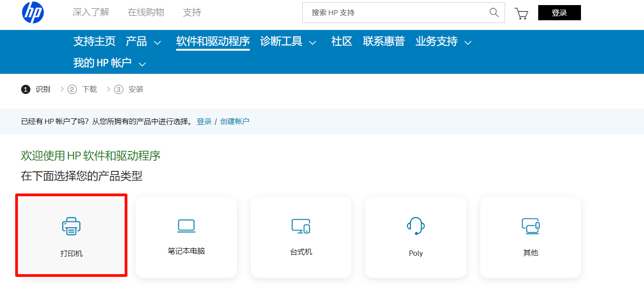Click the 打印机 card label
This screenshot has height=299, width=644.
click(71, 253)
